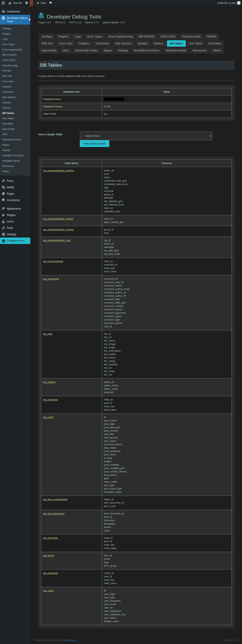Open the Error Types tab

coord(95,36)
